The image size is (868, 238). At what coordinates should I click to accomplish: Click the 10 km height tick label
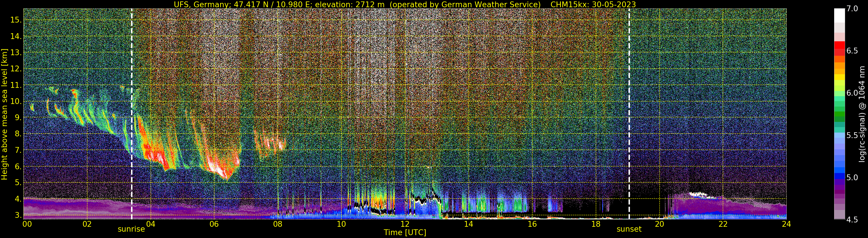click(x=16, y=101)
